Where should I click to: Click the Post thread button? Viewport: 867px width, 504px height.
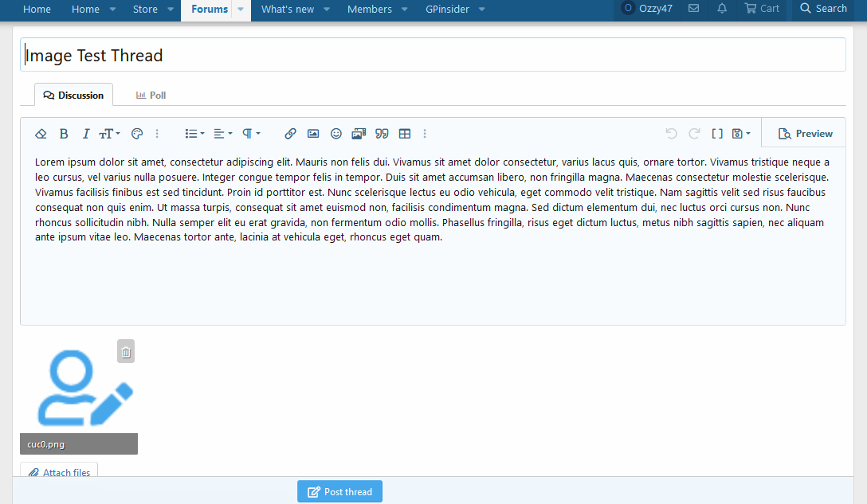339,491
